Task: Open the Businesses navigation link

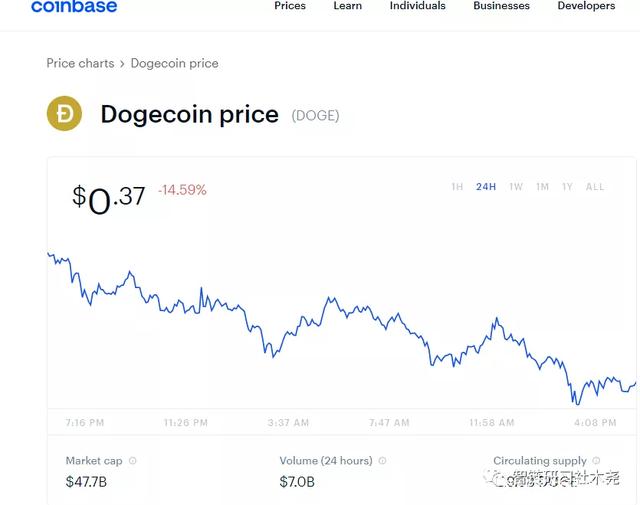Action: (501, 6)
